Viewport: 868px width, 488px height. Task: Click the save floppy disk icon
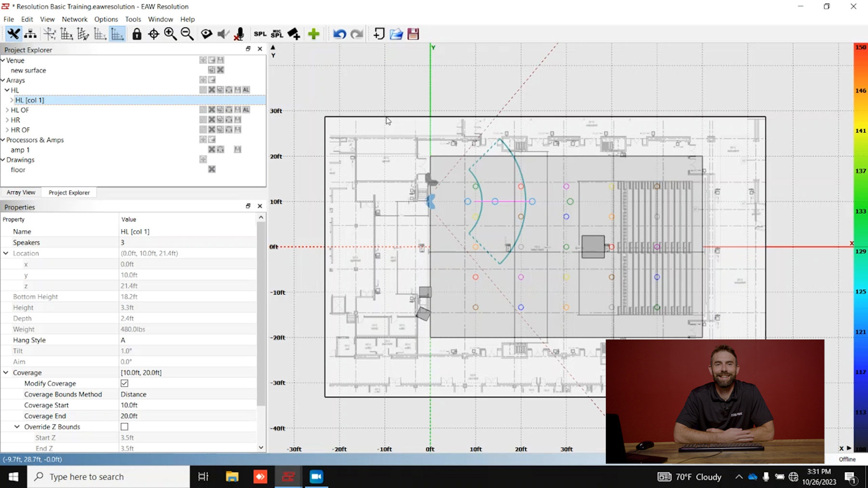click(413, 34)
